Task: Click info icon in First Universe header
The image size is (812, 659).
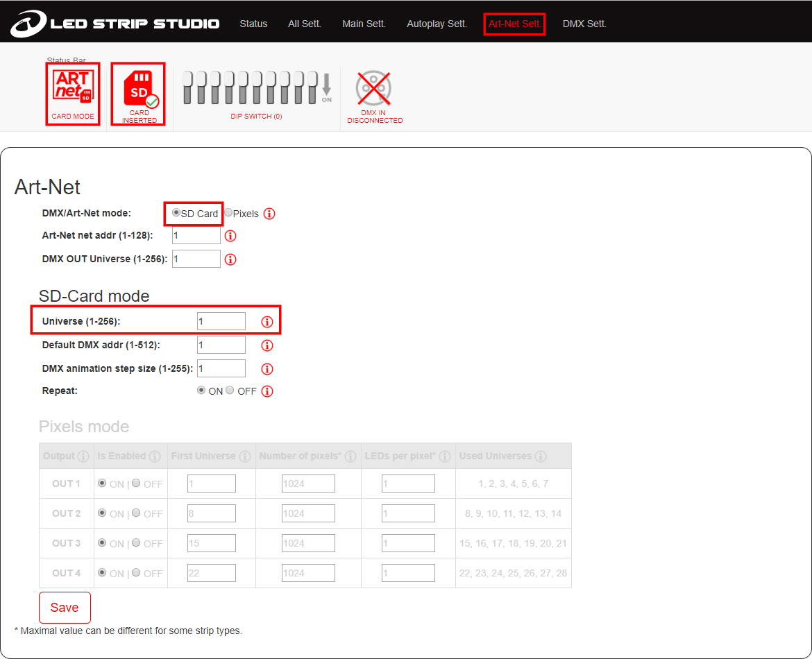Action: point(245,456)
